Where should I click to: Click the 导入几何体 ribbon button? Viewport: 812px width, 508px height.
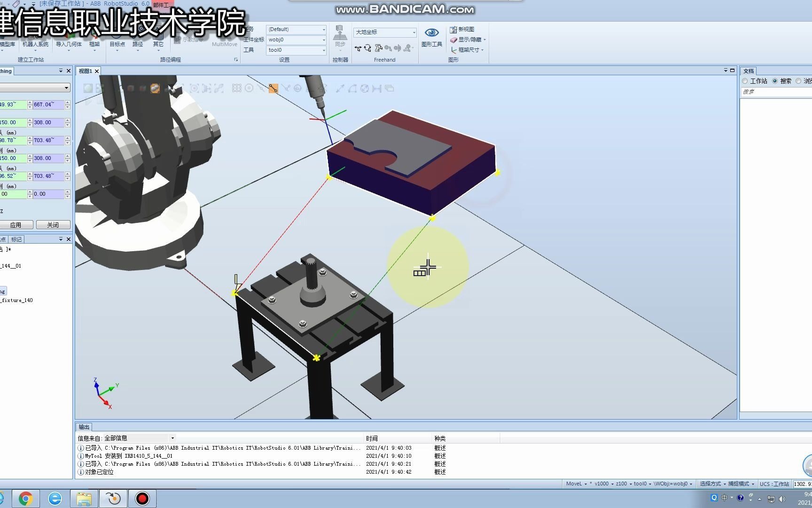(x=69, y=44)
